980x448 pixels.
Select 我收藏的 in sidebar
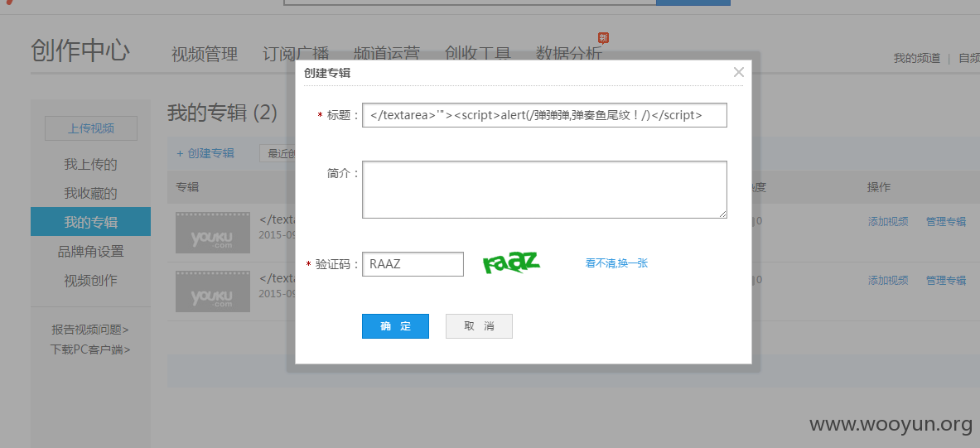click(90, 193)
